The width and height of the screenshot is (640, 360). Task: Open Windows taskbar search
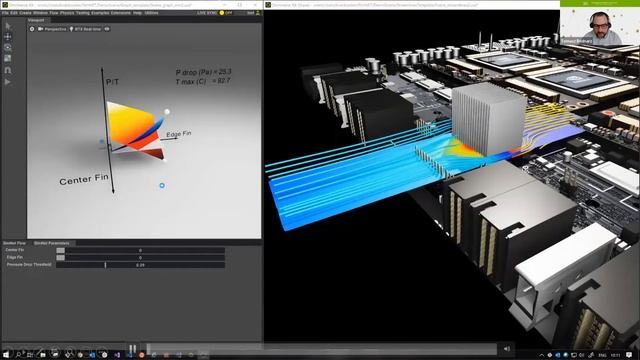point(19,355)
